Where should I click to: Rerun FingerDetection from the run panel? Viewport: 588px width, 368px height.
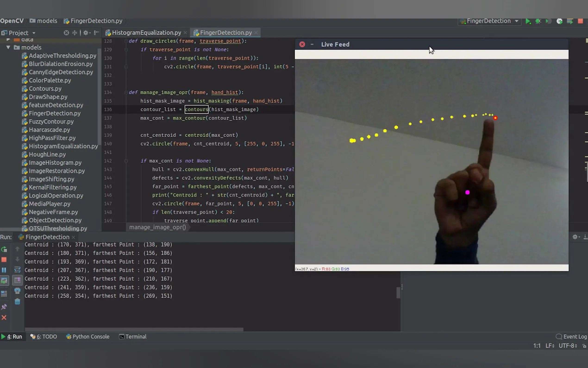4,249
